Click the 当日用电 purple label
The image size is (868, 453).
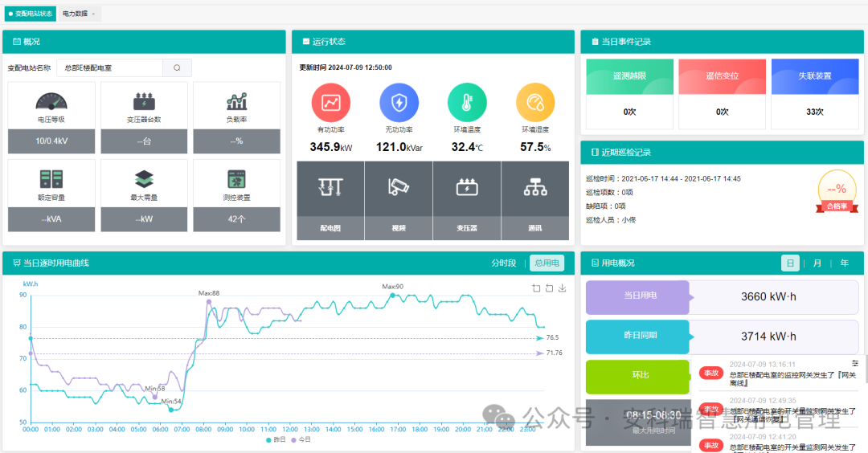tap(640, 296)
